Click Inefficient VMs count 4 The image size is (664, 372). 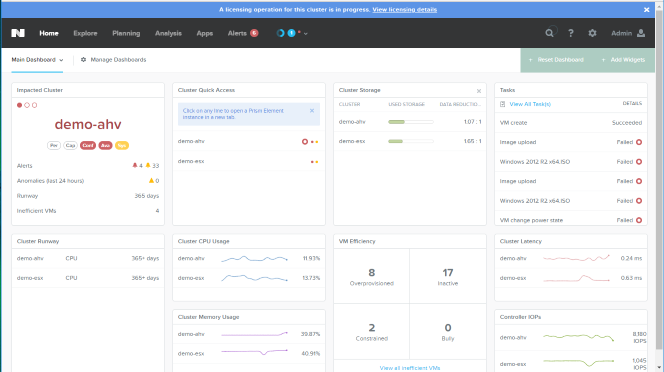tap(157, 211)
